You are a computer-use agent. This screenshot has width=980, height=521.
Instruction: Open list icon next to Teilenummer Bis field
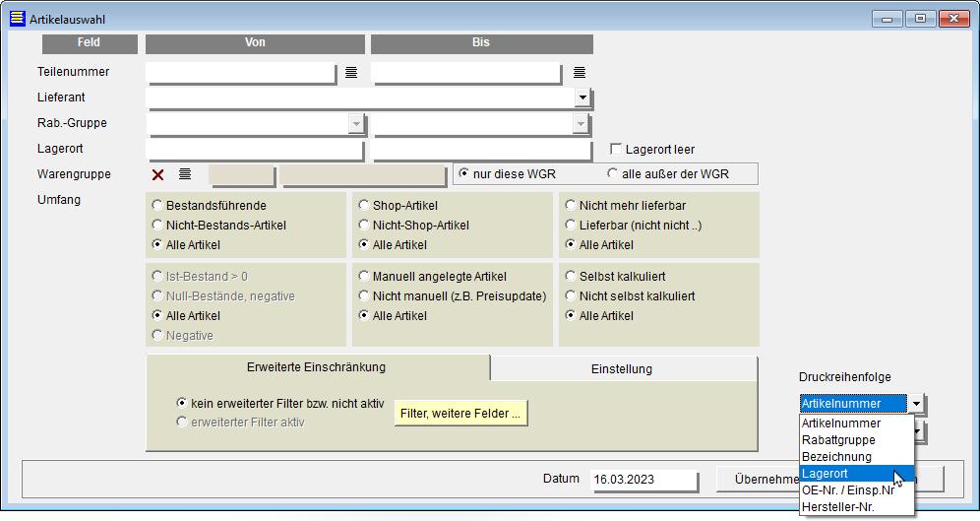580,73
